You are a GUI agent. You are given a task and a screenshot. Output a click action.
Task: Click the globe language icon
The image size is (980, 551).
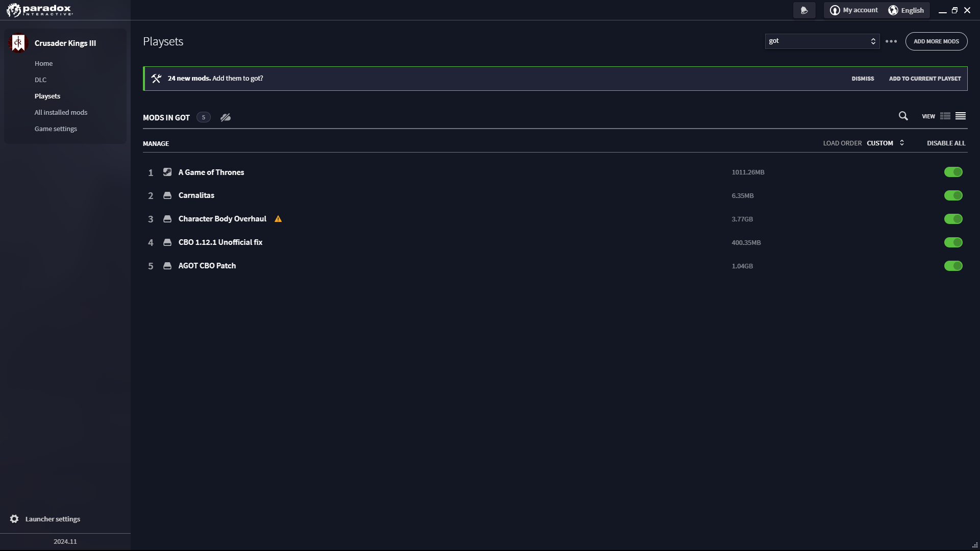pos(893,10)
